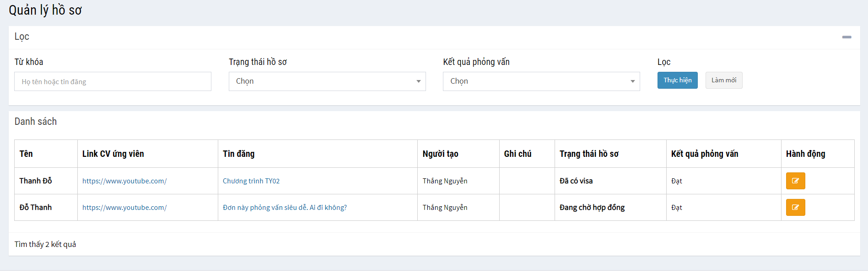Select the Đã có visa status cell
The width and height of the screenshot is (868, 273).
coord(576,181)
